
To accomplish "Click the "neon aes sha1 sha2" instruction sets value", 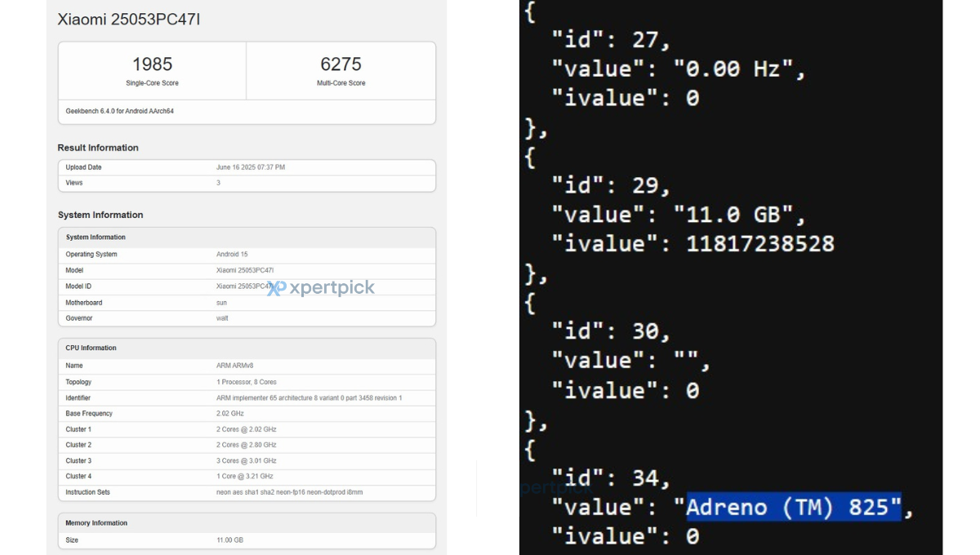I will (290, 492).
